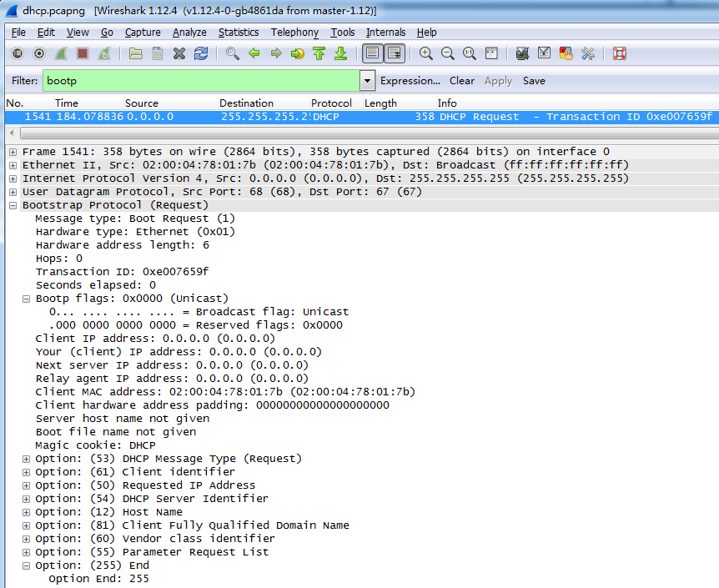Select packet 1541 DHCP Request row
The width and height of the screenshot is (719, 588).
coord(362,117)
